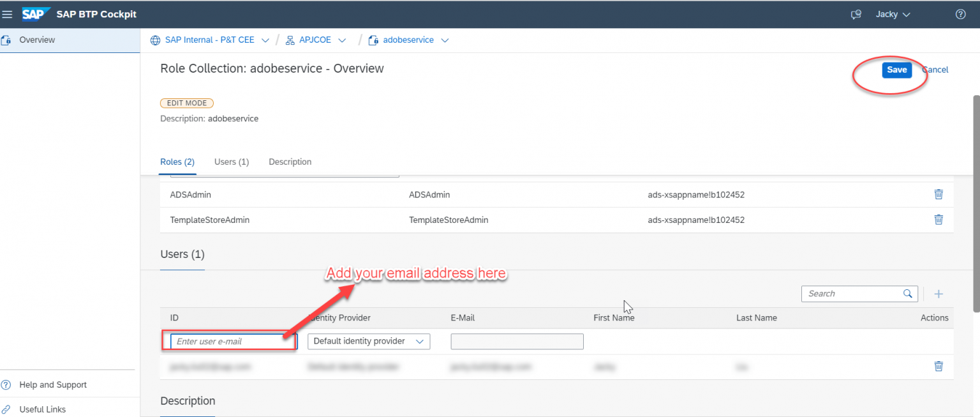Screen dimensions: 980x417
Task: Cancel the edit mode
Action: point(935,70)
